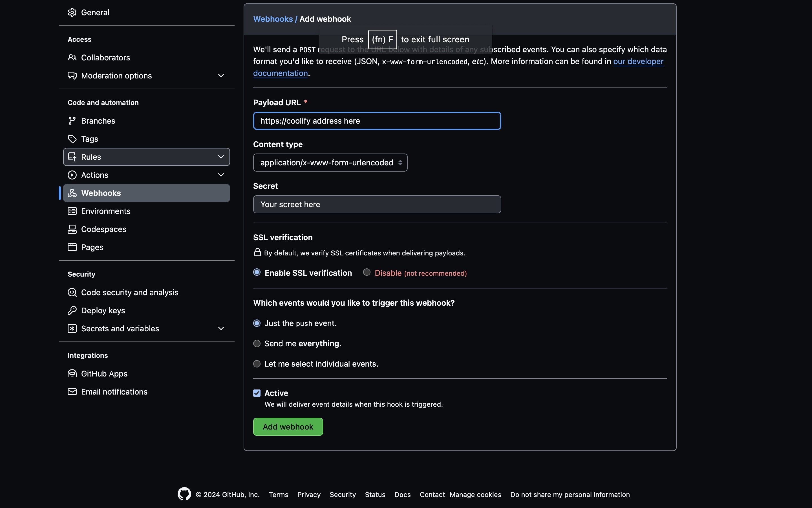Click the Branches git-branch icon
This screenshot has height=508, width=812.
[72, 121]
